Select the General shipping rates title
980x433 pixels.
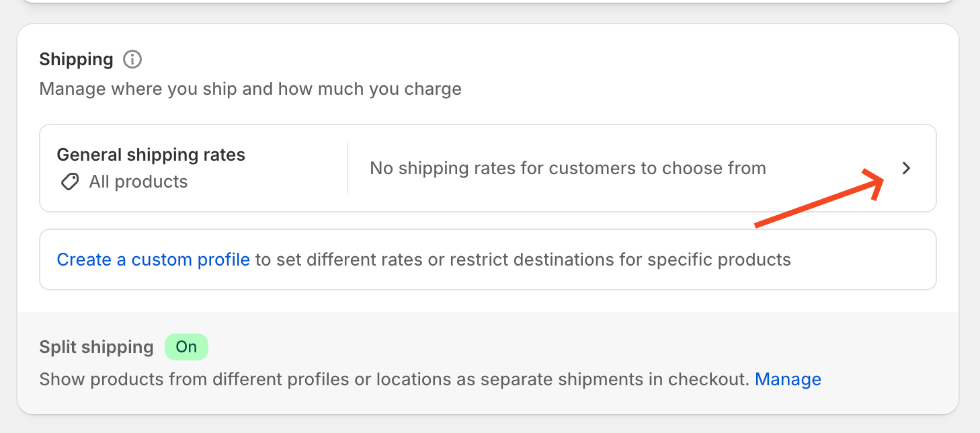point(151,155)
